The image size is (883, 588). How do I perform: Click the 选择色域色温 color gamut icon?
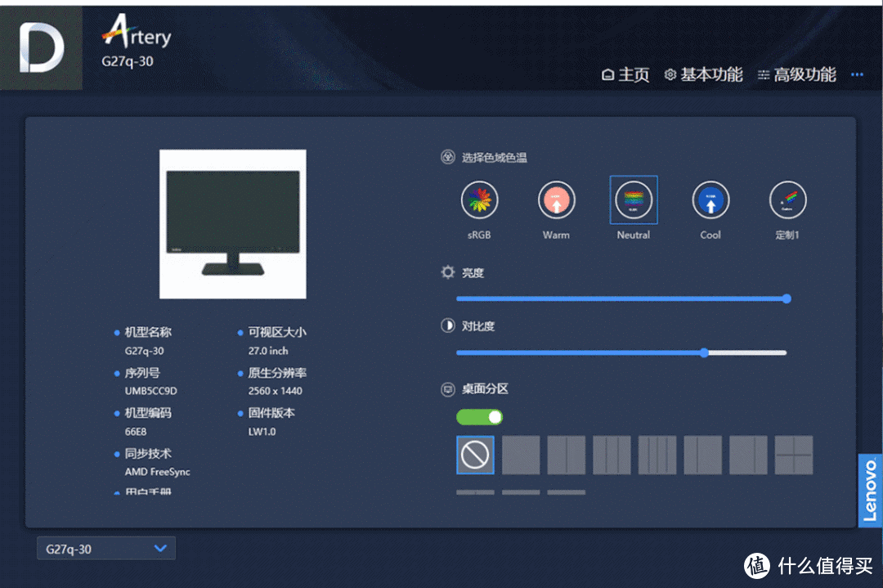pyautogui.click(x=448, y=157)
